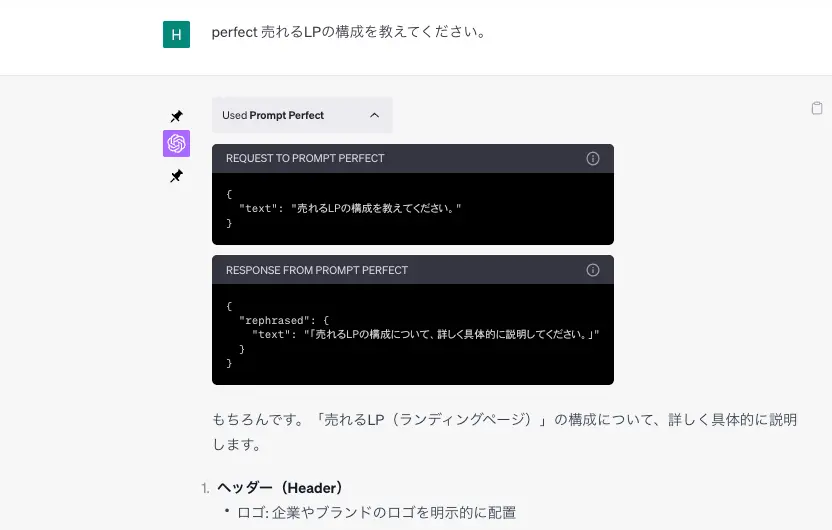
Task: Click the ロゴ bullet point text
Action: coord(376,512)
